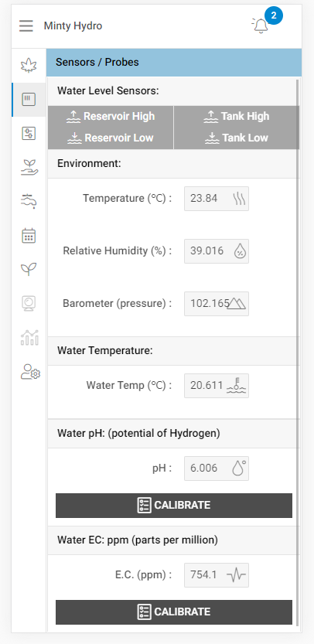The image size is (314, 644).
Task: Open the sensors/probes sidebar icon
Action: [x=29, y=100]
